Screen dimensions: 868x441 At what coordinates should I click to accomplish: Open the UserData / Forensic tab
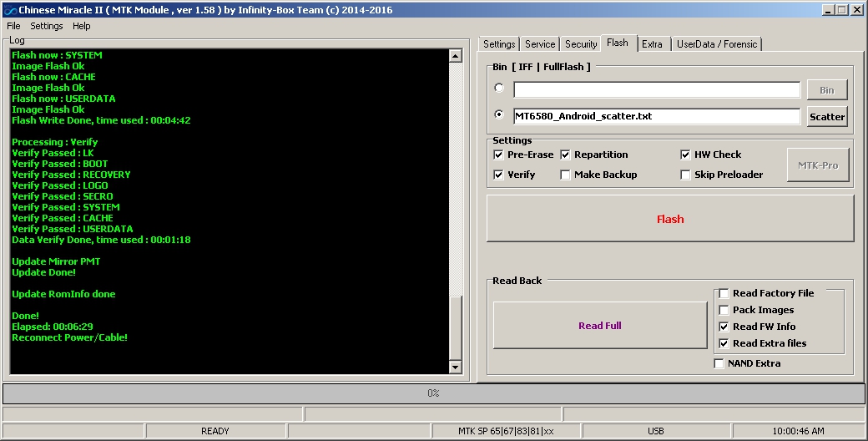(x=717, y=44)
